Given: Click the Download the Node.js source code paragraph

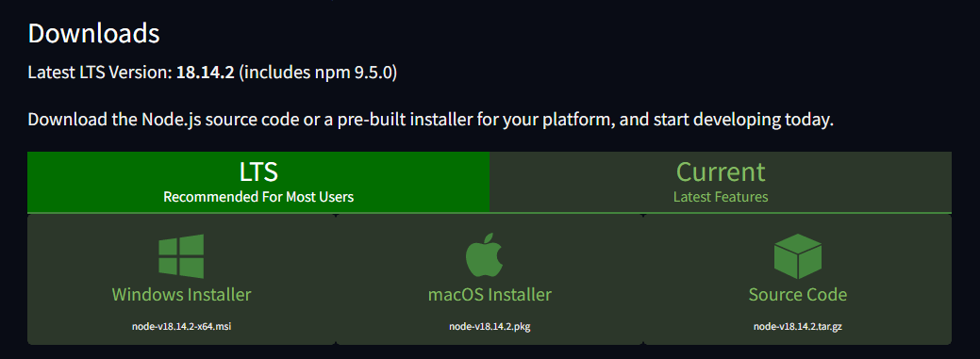Looking at the screenshot, I should pyautogui.click(x=431, y=120).
